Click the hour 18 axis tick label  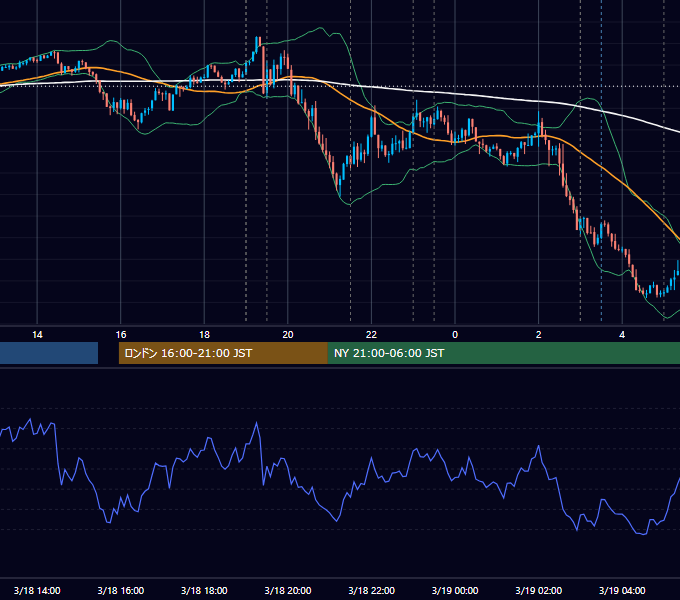(204, 335)
